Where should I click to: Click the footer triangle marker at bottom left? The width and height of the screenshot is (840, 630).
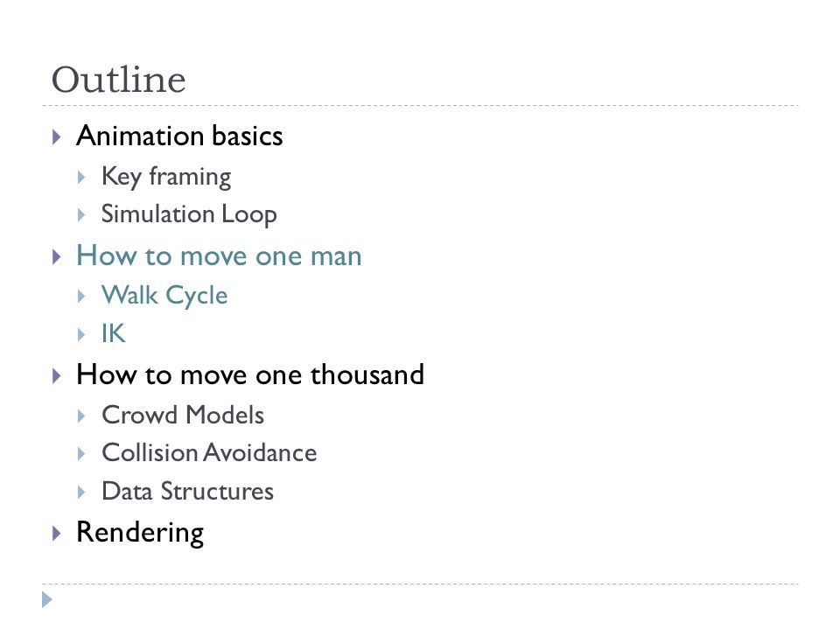[47, 599]
